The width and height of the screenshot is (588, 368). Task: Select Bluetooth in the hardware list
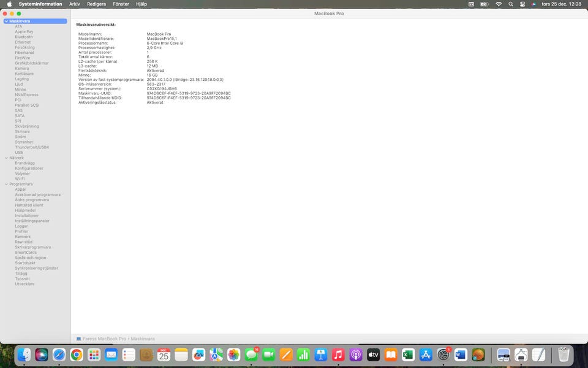(x=24, y=37)
